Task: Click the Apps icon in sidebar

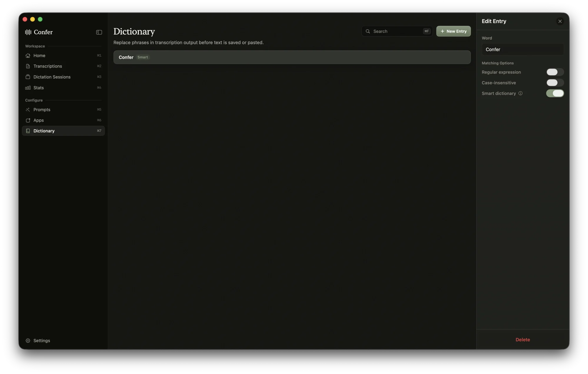Action: coord(28,120)
